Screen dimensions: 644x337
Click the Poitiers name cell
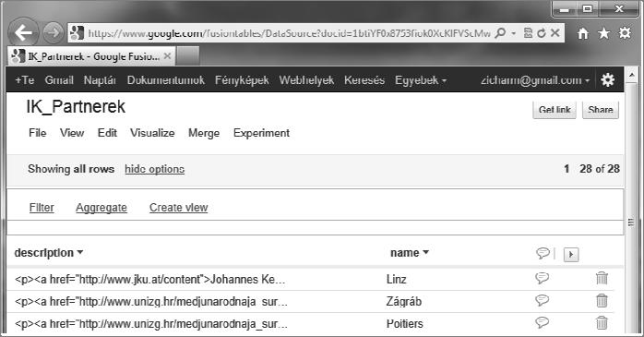404,324
